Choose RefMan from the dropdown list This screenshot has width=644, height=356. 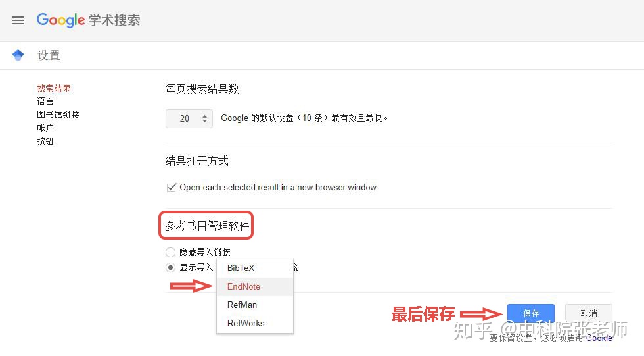tap(255, 305)
